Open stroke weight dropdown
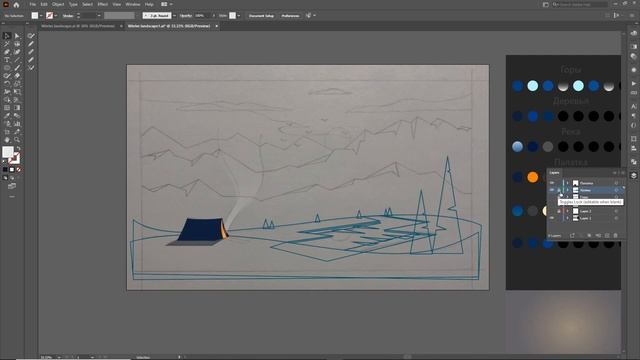Screen dimensions: 640x360 point(99,16)
